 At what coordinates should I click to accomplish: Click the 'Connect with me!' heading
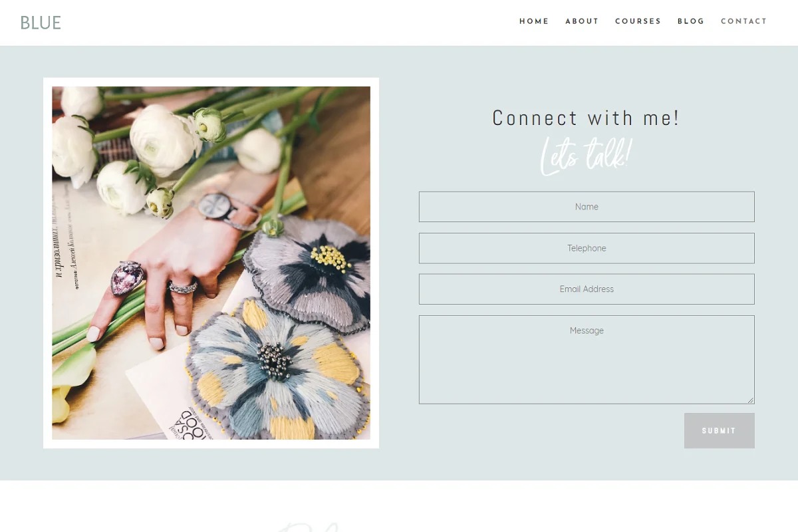(586, 118)
